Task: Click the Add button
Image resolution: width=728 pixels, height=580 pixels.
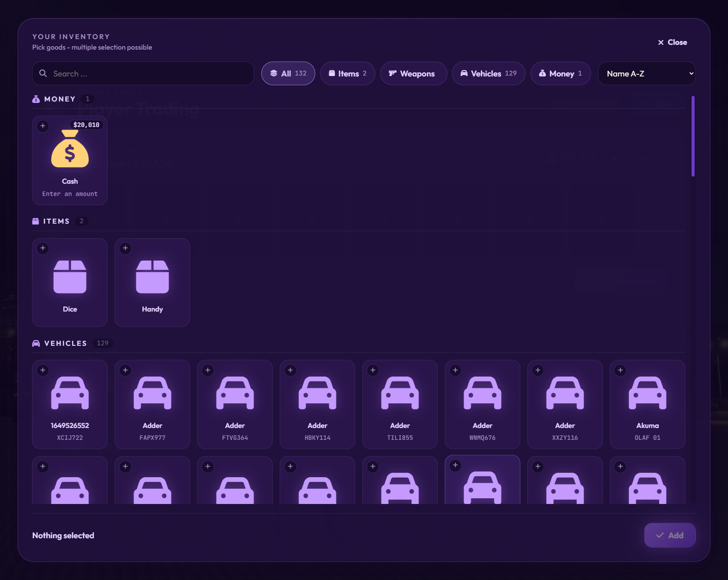Action: click(670, 535)
